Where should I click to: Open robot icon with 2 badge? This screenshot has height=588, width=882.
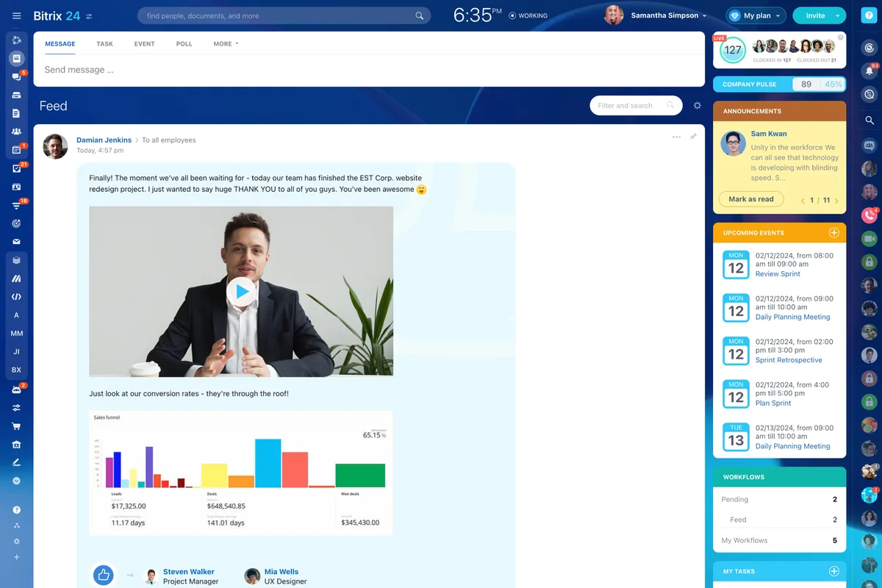pyautogui.click(x=16, y=390)
